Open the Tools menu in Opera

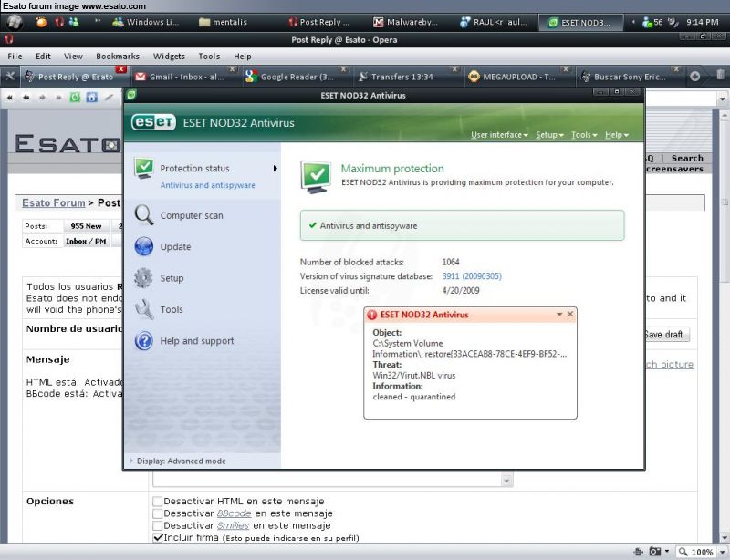coord(209,57)
